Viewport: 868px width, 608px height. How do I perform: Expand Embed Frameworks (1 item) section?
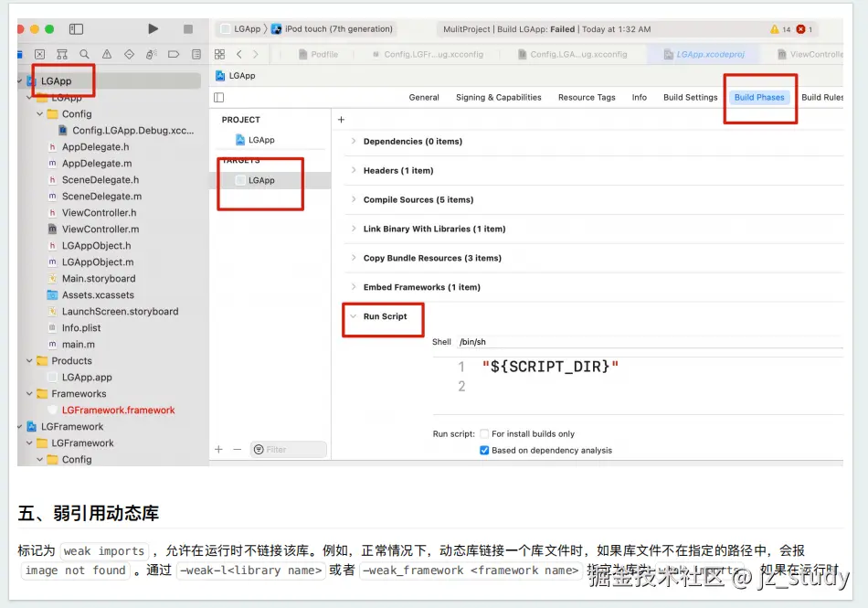coord(354,286)
